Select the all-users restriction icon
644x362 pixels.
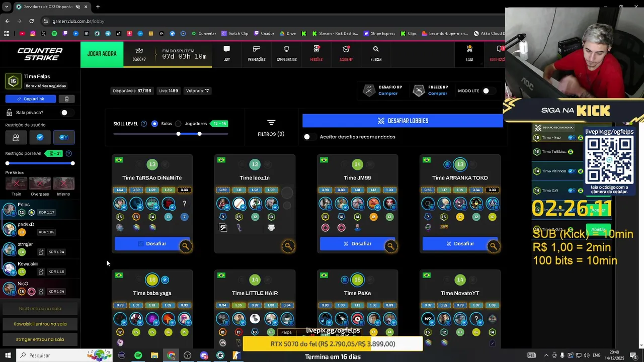(x=16, y=137)
